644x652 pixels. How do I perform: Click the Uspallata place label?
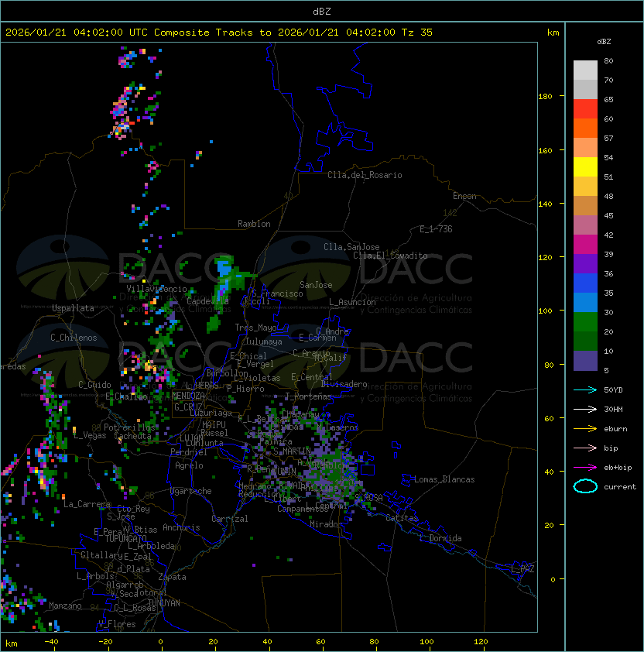73,308
